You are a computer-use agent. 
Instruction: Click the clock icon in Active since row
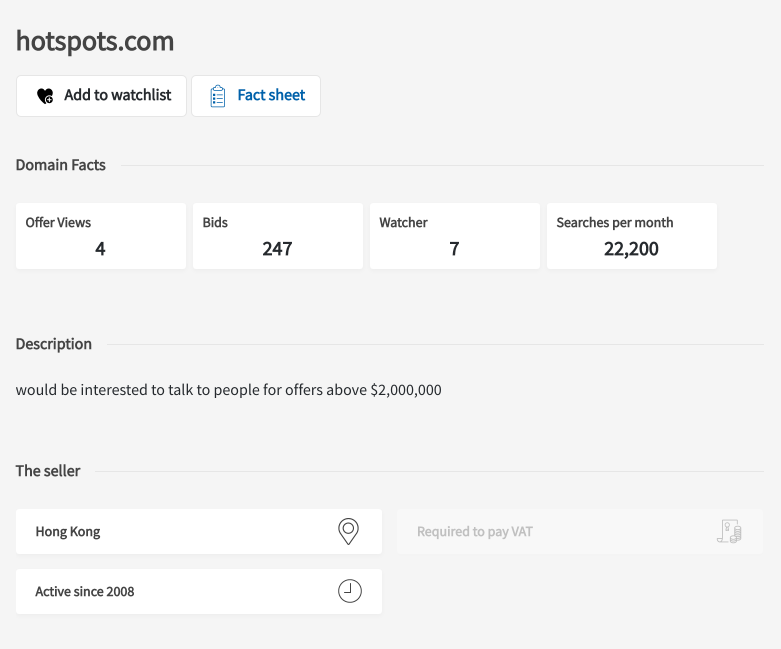pyautogui.click(x=349, y=591)
